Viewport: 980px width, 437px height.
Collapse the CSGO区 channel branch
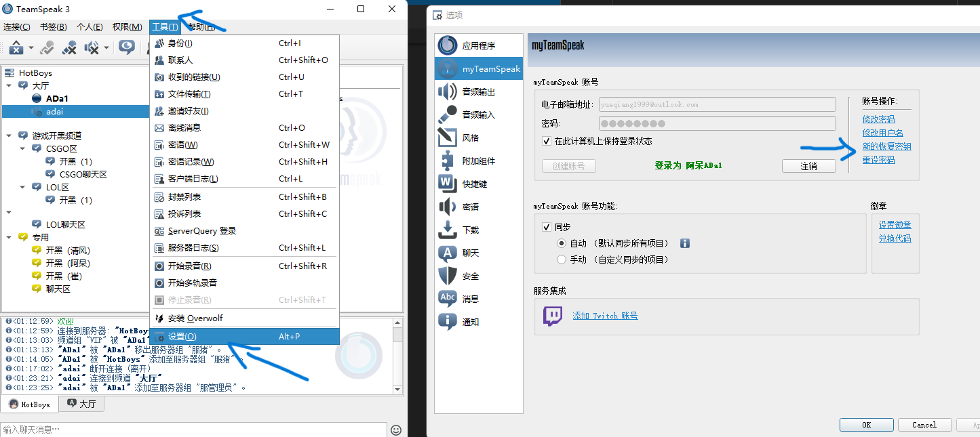[22, 148]
